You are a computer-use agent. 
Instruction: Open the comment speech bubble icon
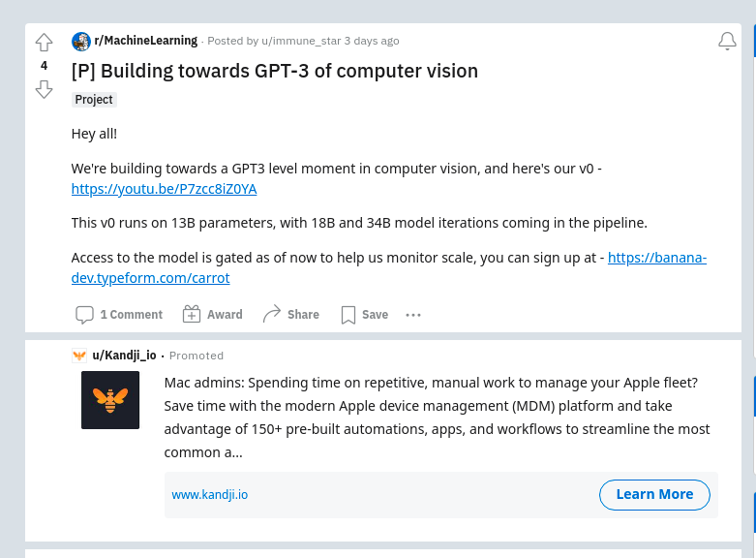point(84,314)
